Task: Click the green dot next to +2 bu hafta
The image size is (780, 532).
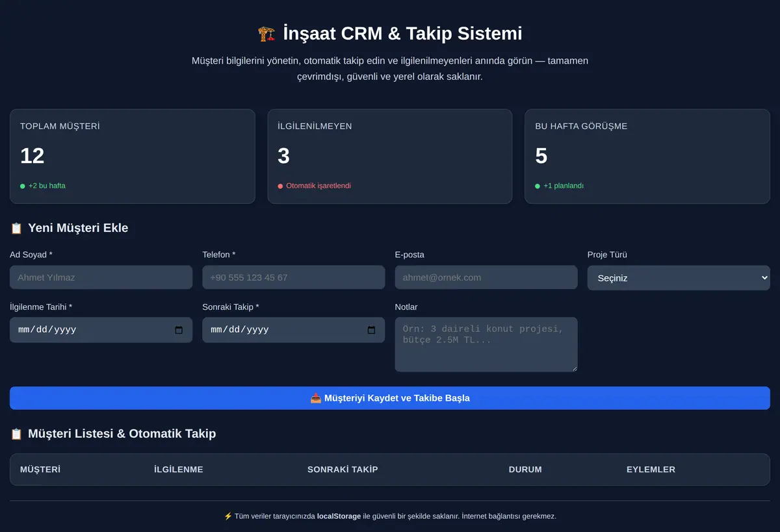Action: point(23,186)
